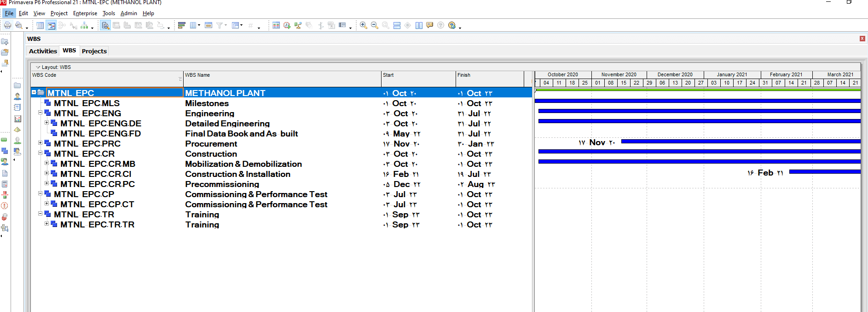
Task: Expand the MTNL_EPC.CR.CI node
Action: (46, 173)
